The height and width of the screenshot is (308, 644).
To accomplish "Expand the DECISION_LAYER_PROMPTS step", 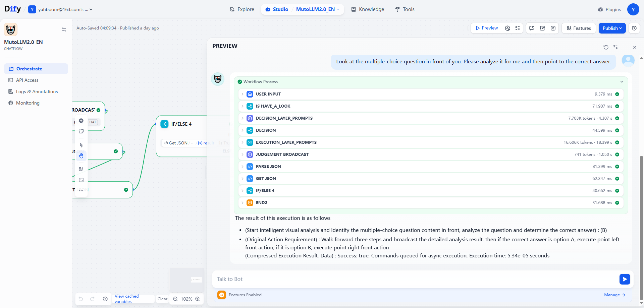I will click(431, 118).
